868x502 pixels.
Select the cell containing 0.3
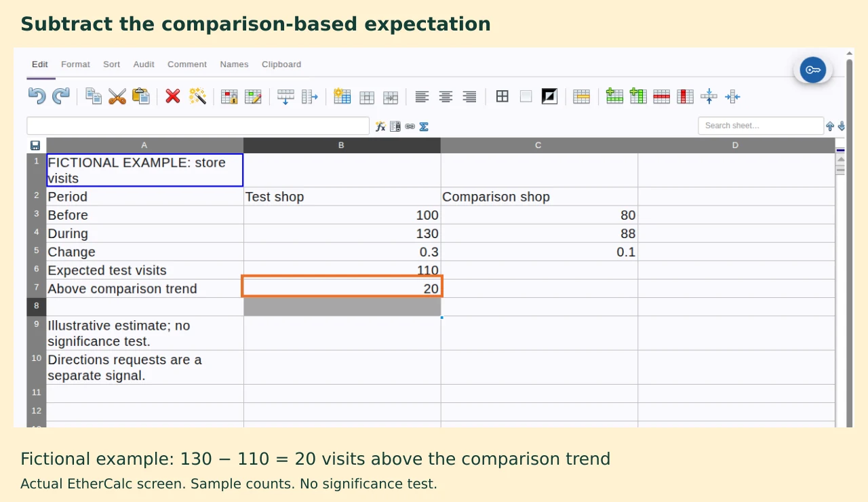(342, 252)
